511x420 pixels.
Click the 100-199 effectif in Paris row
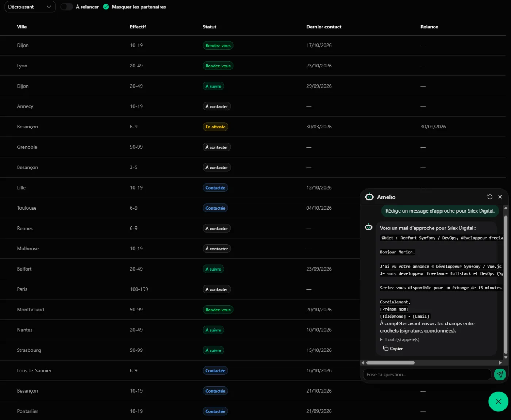click(139, 289)
